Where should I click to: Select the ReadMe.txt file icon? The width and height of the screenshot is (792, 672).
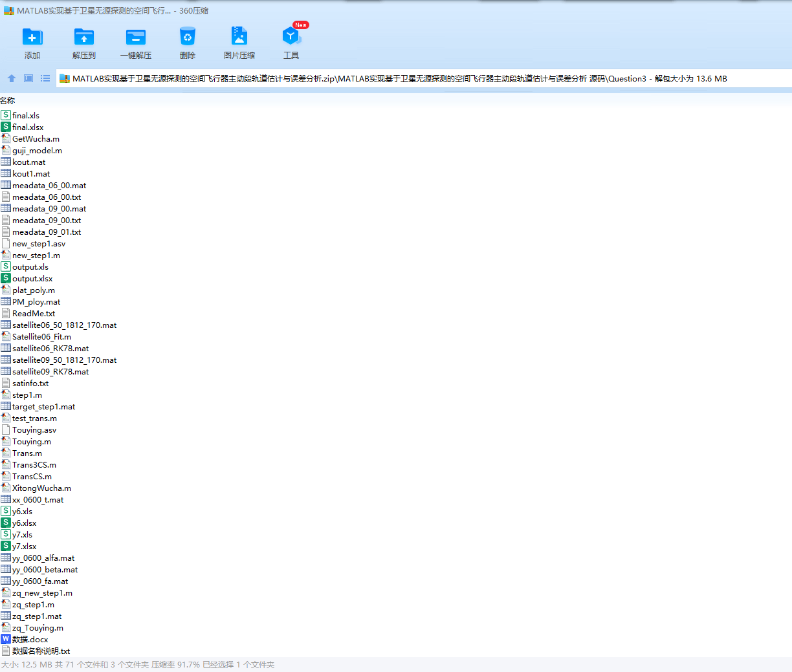pos(6,313)
